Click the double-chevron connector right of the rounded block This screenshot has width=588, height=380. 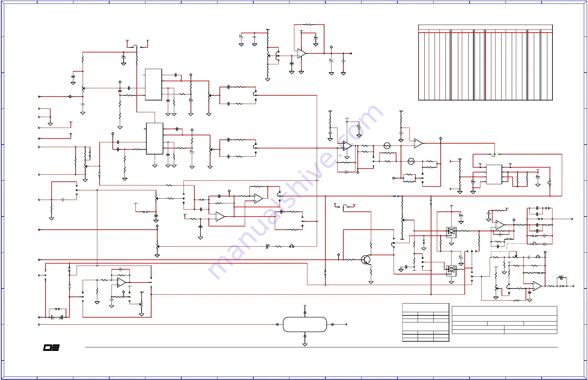click(332, 324)
